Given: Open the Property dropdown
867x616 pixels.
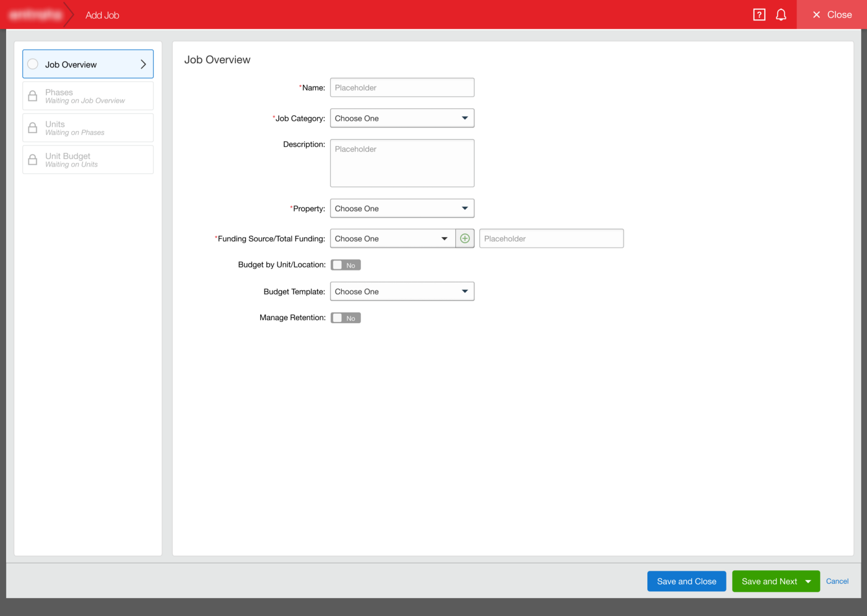Looking at the screenshot, I should click(402, 208).
